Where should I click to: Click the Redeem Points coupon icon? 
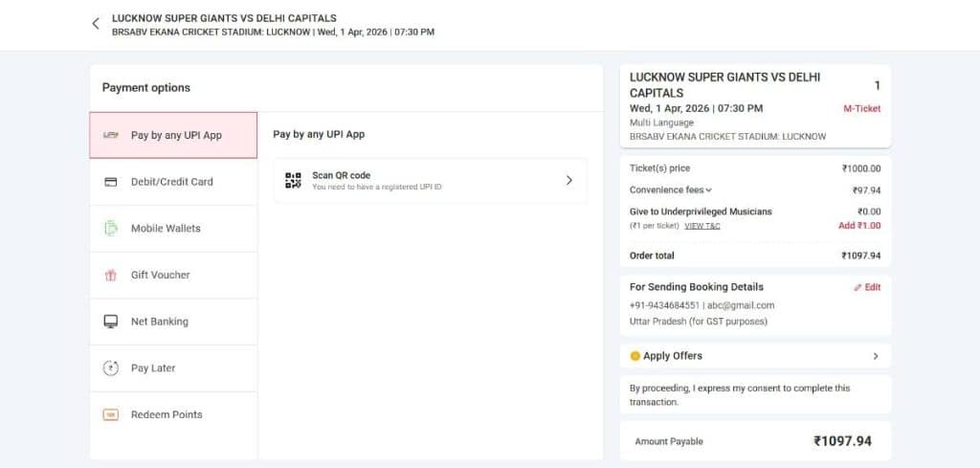click(111, 415)
